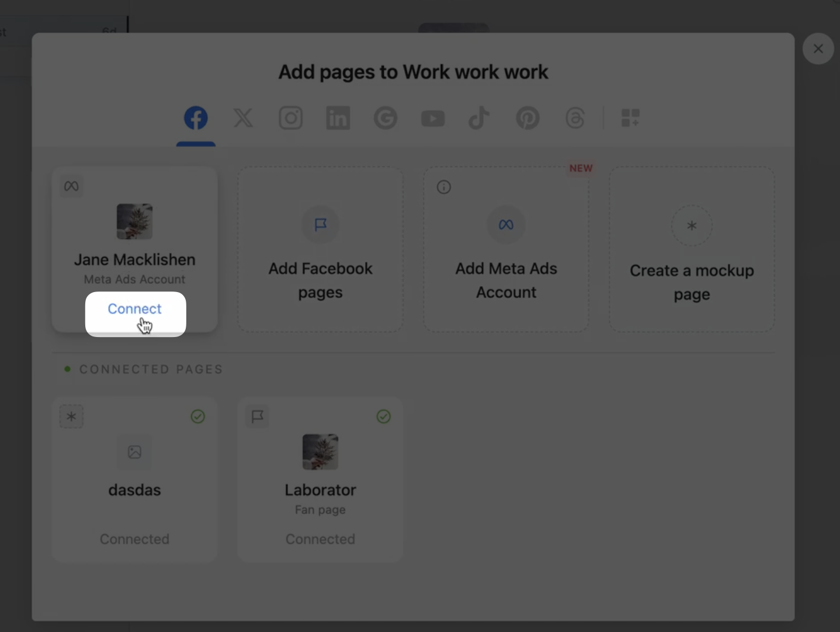Connect Jane Macklishen Meta Ads account
The height and width of the screenshot is (632, 840).
(135, 309)
